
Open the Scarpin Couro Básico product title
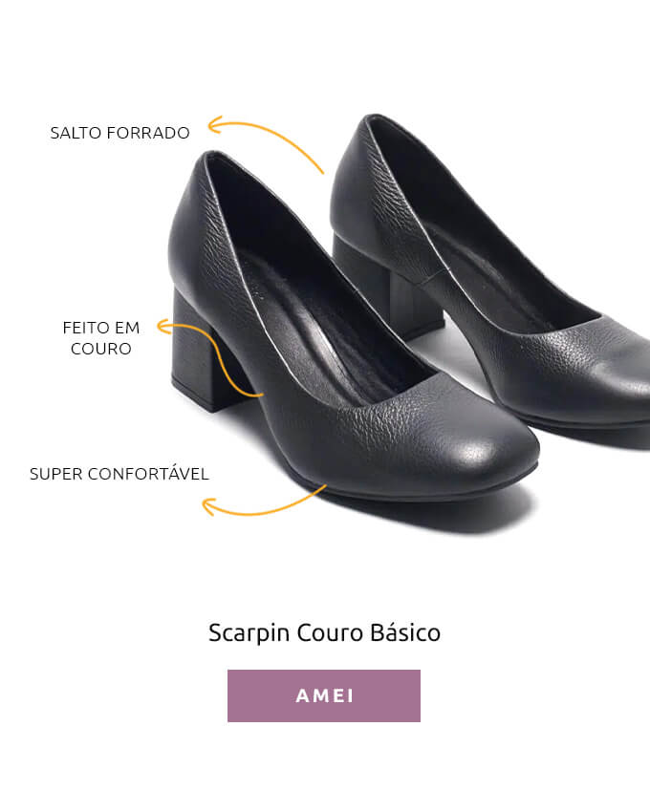coord(324,632)
